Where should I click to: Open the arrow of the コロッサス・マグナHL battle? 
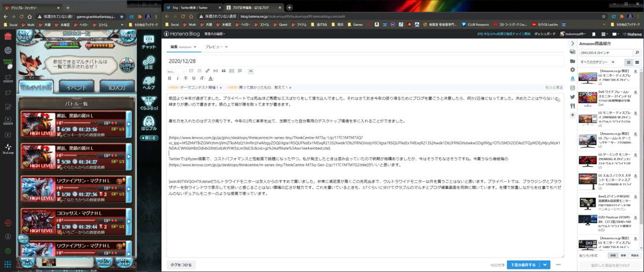[x=129, y=221]
